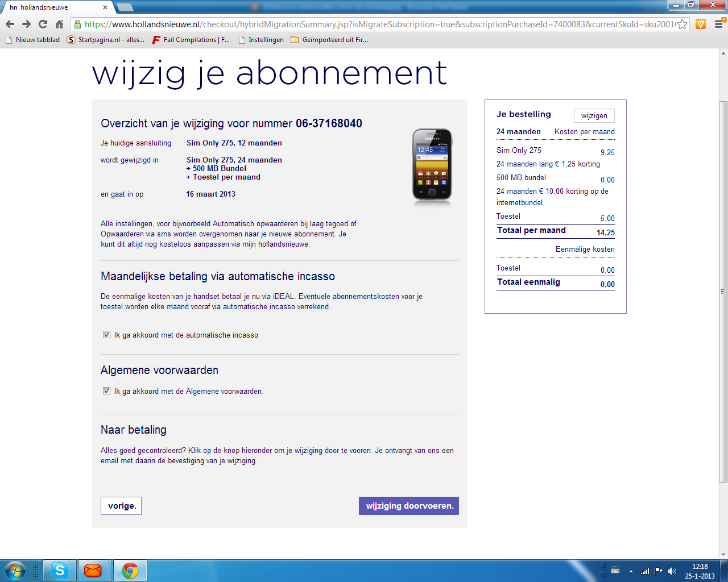Image resolution: width=728 pixels, height=582 pixels.
Task: Open Skype from the taskbar
Action: [x=60, y=571]
